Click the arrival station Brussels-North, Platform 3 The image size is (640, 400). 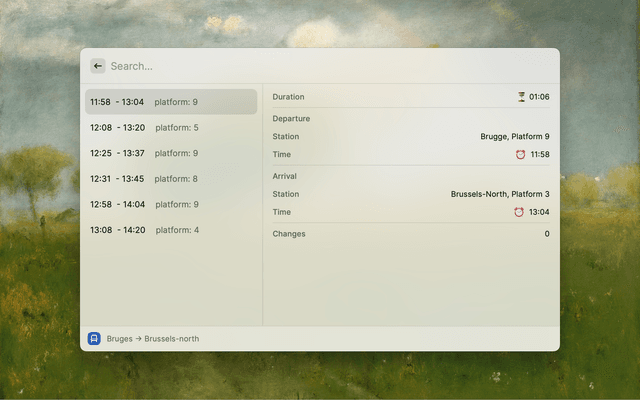[x=499, y=194]
